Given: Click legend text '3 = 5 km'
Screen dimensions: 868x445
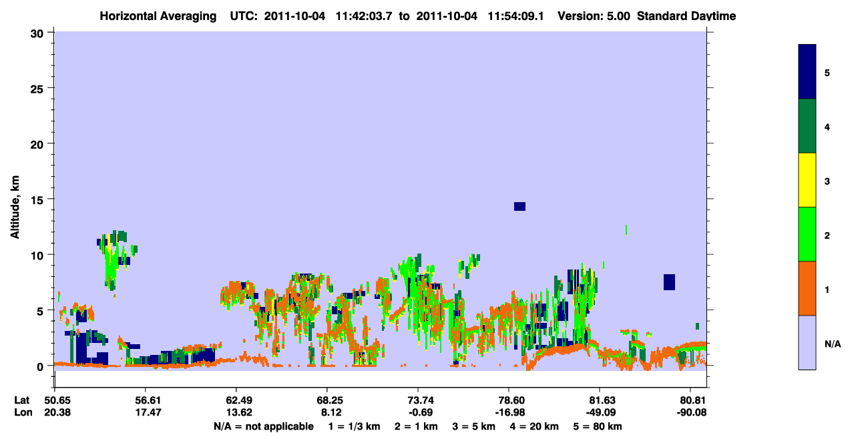Looking at the screenshot, I should click(473, 426).
